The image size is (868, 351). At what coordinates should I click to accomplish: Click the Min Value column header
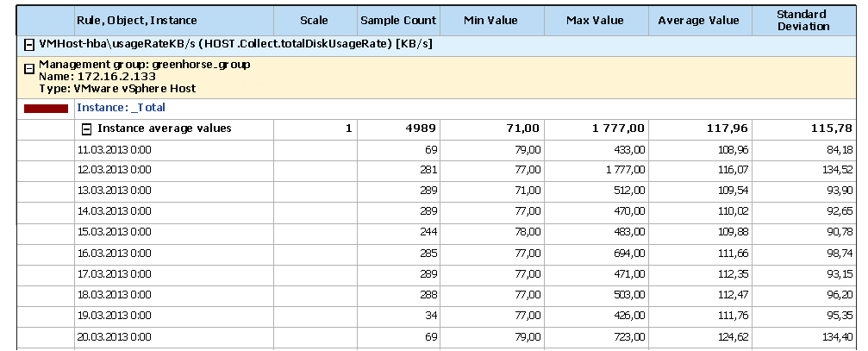[x=490, y=20]
